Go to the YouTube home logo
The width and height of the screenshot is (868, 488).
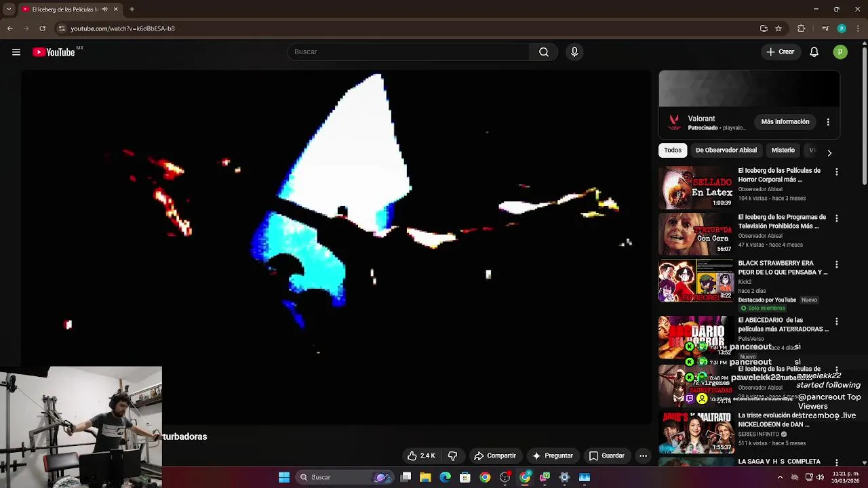(x=54, y=52)
